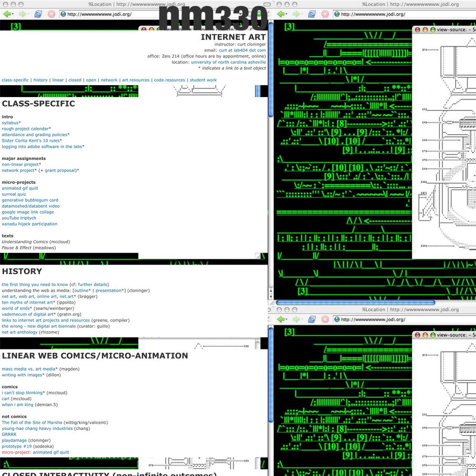476x476 pixels.
Task: Jump to the history section in the nav
Action: pyautogui.click(x=40, y=80)
